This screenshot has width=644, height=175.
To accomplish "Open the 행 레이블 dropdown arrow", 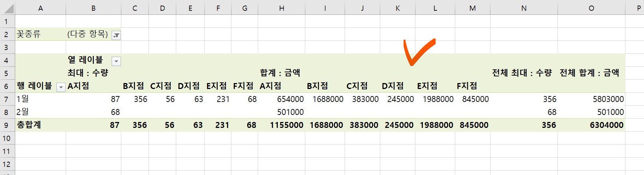I will point(61,87).
